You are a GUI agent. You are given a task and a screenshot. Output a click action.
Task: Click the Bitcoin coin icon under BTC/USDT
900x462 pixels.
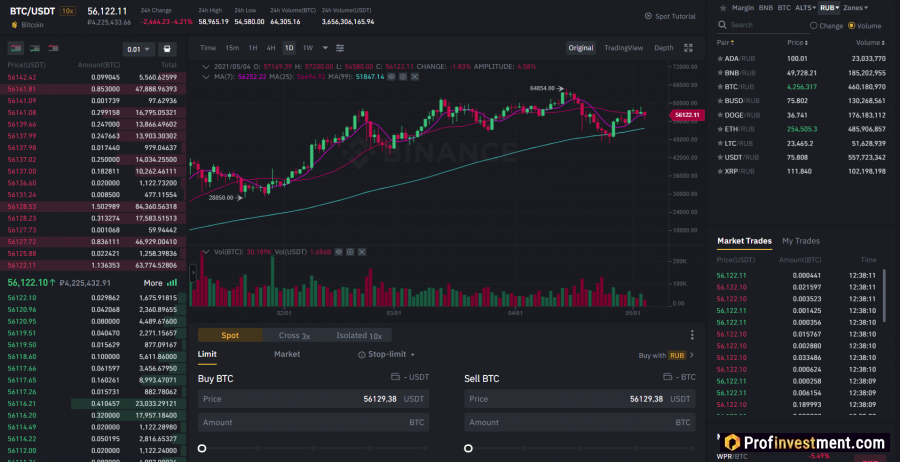[14, 25]
